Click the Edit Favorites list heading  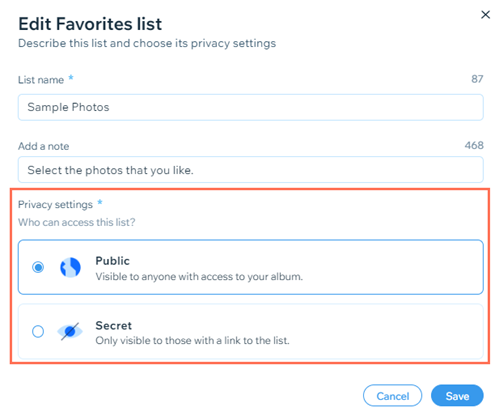coord(90,24)
